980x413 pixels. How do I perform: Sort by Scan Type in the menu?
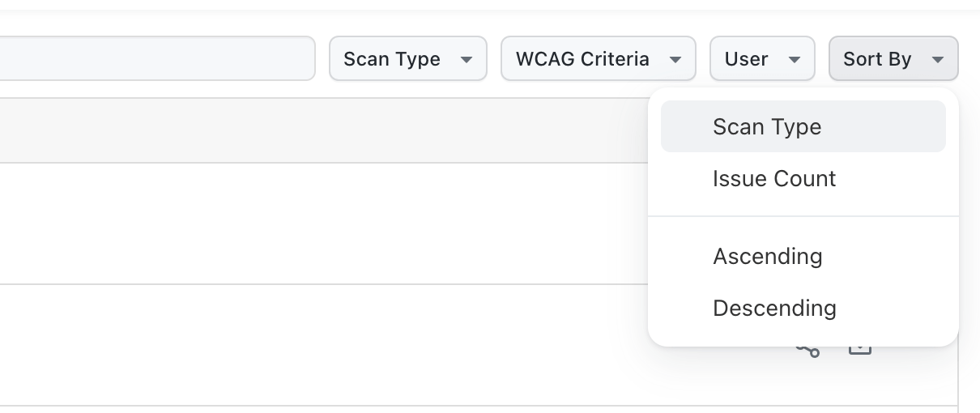click(767, 127)
